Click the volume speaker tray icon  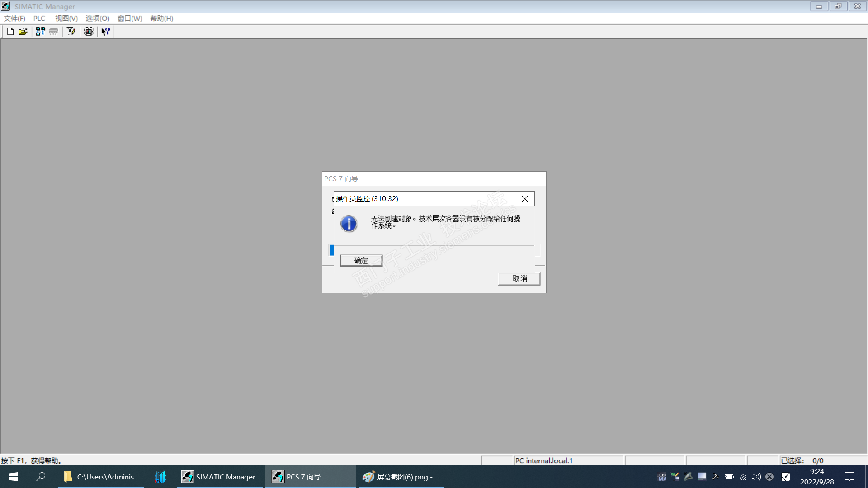756,477
